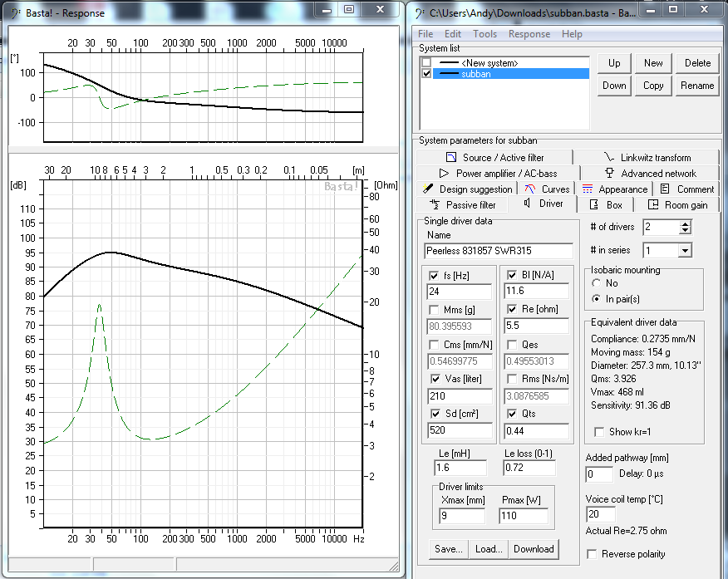Rename the selected system

pos(697,86)
